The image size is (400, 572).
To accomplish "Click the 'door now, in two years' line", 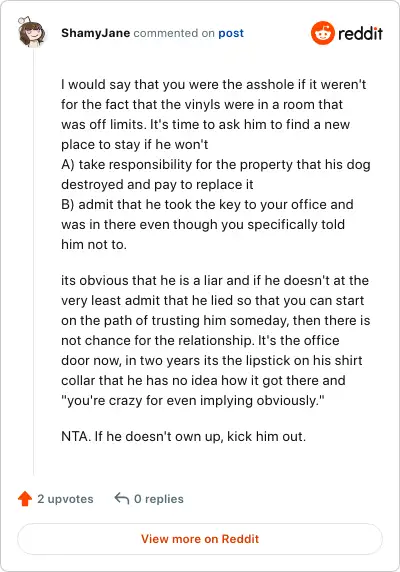I will 212,360.
